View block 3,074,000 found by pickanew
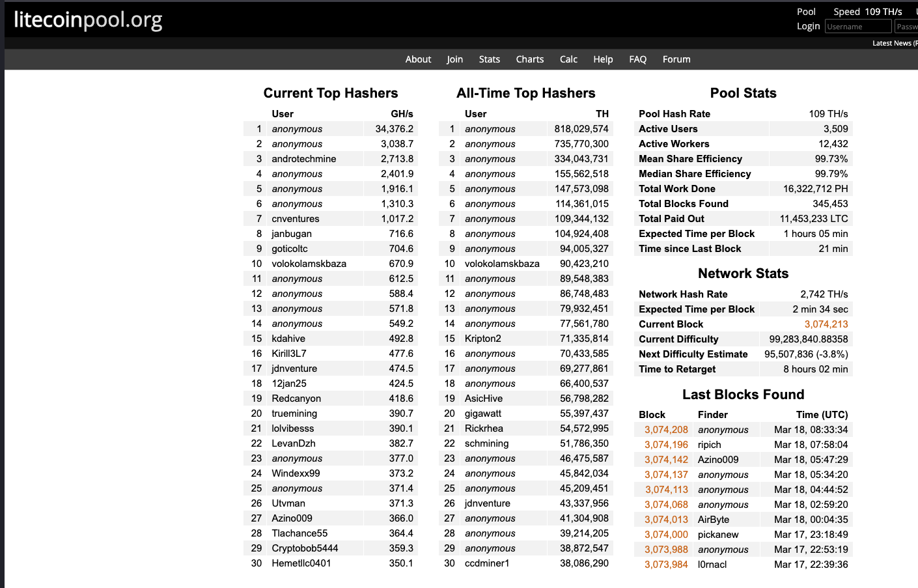The height and width of the screenshot is (588, 918). click(x=666, y=535)
